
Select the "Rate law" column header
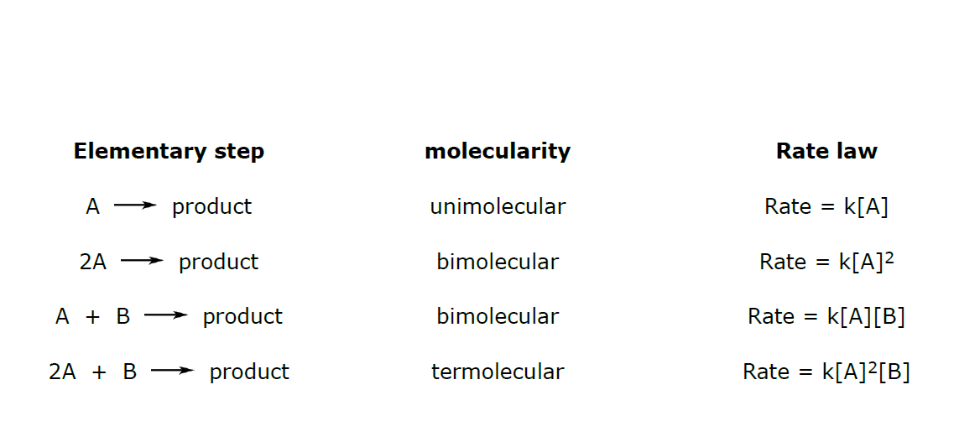click(x=826, y=152)
